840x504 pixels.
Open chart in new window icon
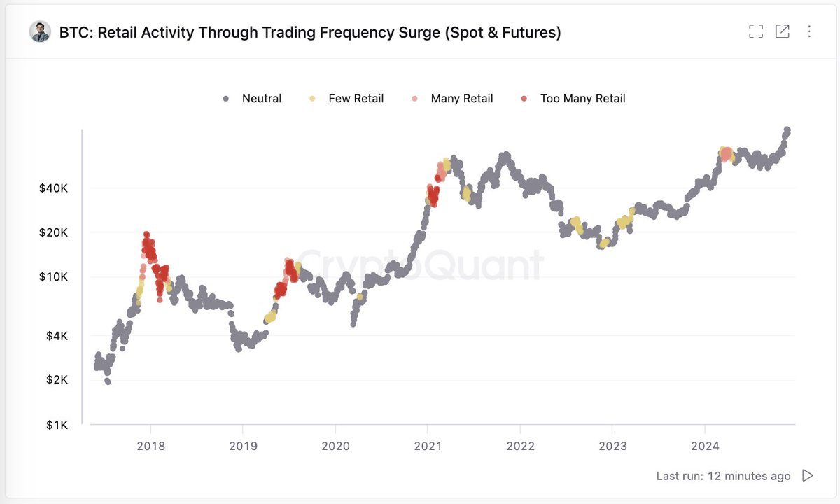click(783, 31)
